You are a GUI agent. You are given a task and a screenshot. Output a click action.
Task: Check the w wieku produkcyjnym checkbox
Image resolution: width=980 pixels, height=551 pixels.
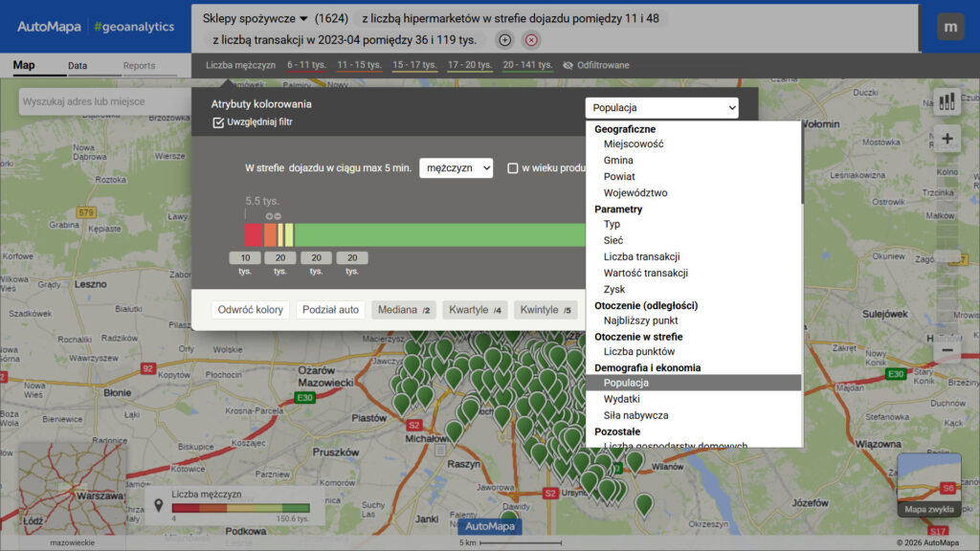coord(514,166)
